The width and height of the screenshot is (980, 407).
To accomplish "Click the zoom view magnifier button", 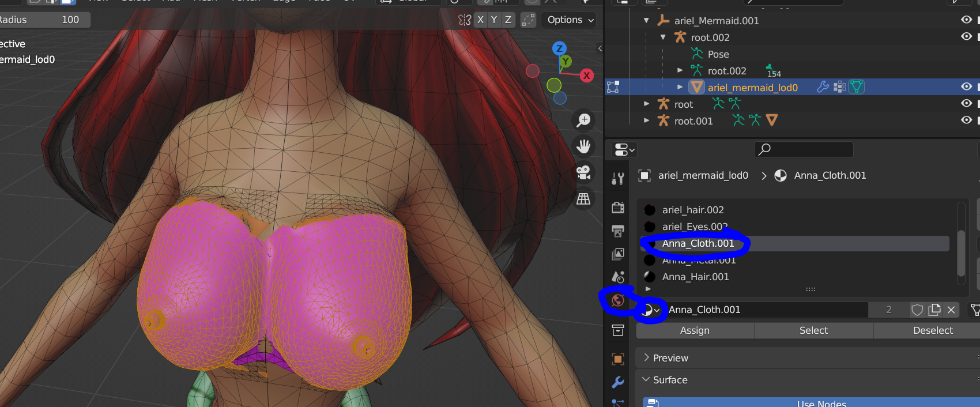I will [583, 120].
